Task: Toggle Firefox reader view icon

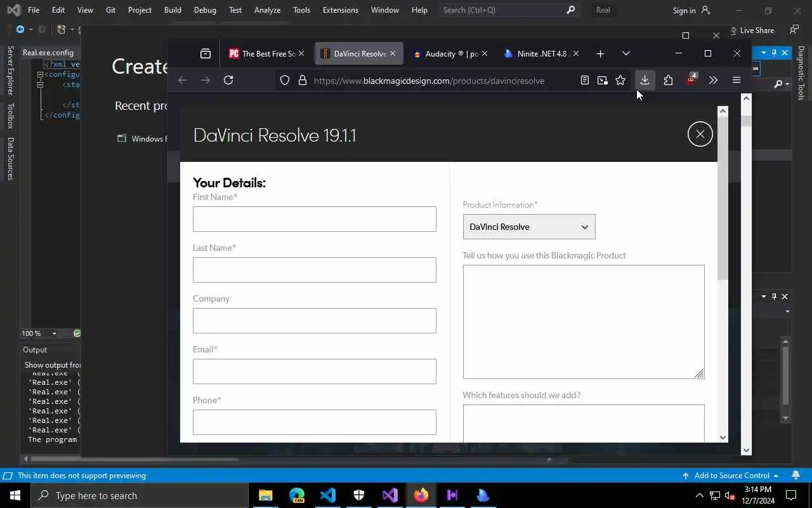Action: tap(585, 80)
